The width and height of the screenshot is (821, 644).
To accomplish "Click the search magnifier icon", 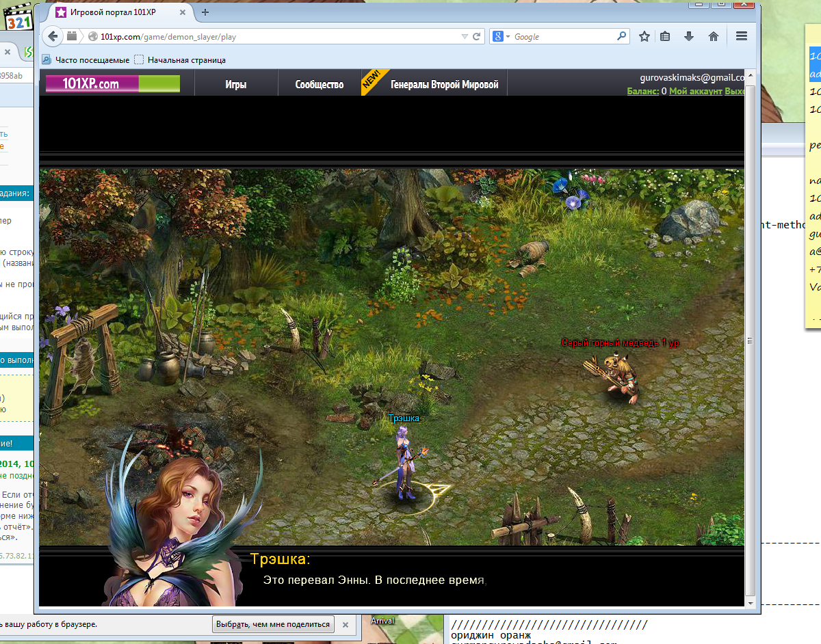I will 621,36.
